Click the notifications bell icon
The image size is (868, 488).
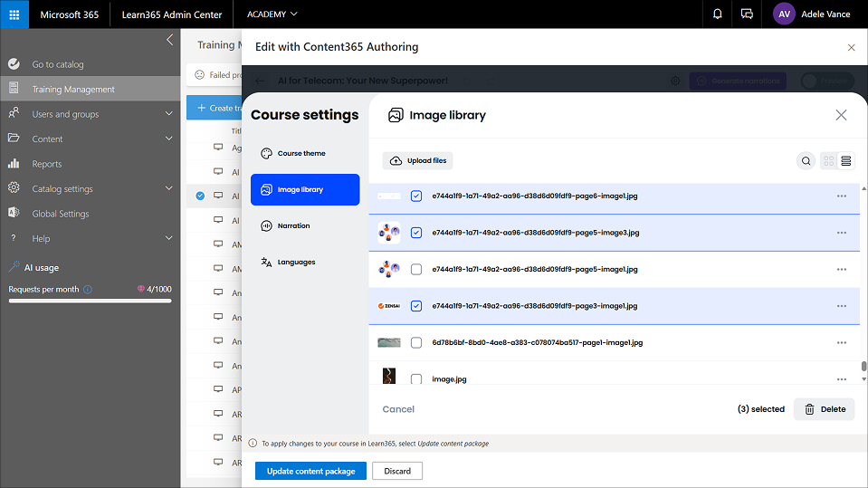717,14
